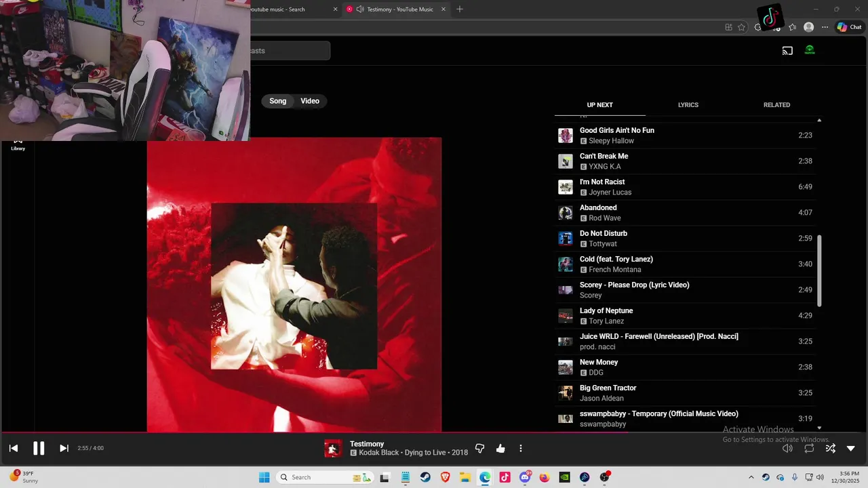This screenshot has width=868, height=488.
Task: Open the LYRICS tab
Action: click(x=688, y=105)
